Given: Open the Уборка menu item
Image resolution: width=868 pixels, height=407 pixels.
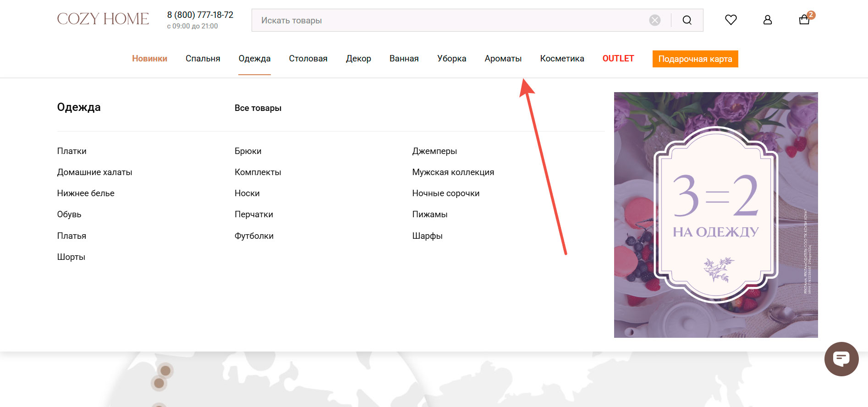Looking at the screenshot, I should [x=452, y=59].
